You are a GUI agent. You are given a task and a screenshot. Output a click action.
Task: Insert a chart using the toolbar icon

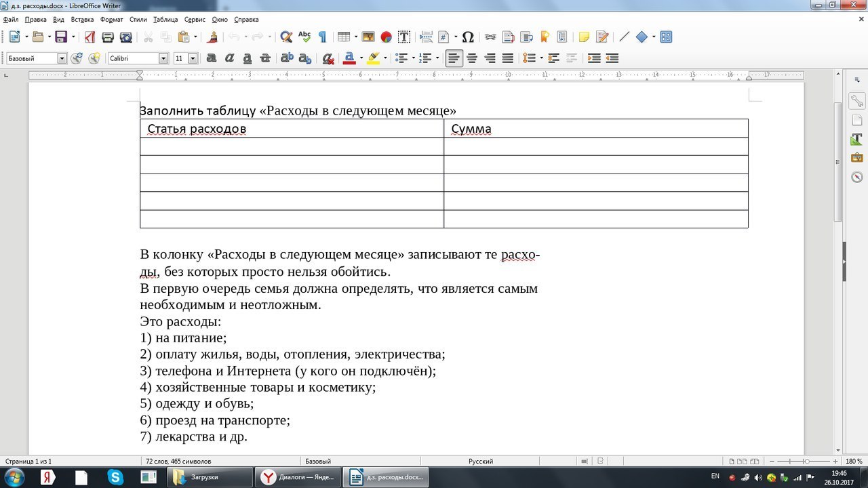click(386, 37)
